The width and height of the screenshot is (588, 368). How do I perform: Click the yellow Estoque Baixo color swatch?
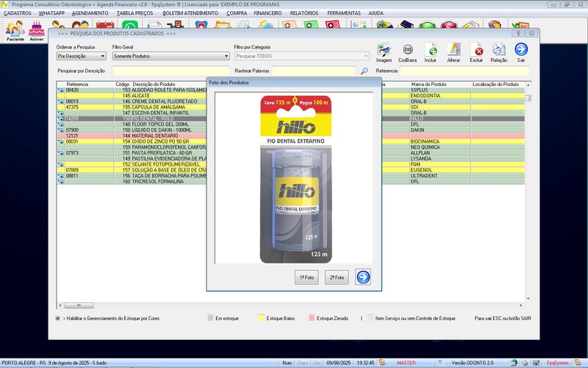pos(260,318)
